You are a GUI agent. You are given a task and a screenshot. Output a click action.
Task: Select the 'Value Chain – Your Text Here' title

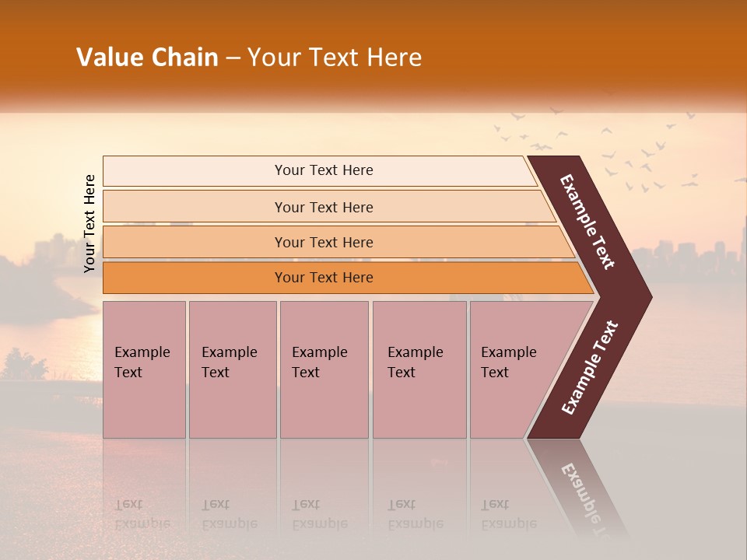click(249, 57)
